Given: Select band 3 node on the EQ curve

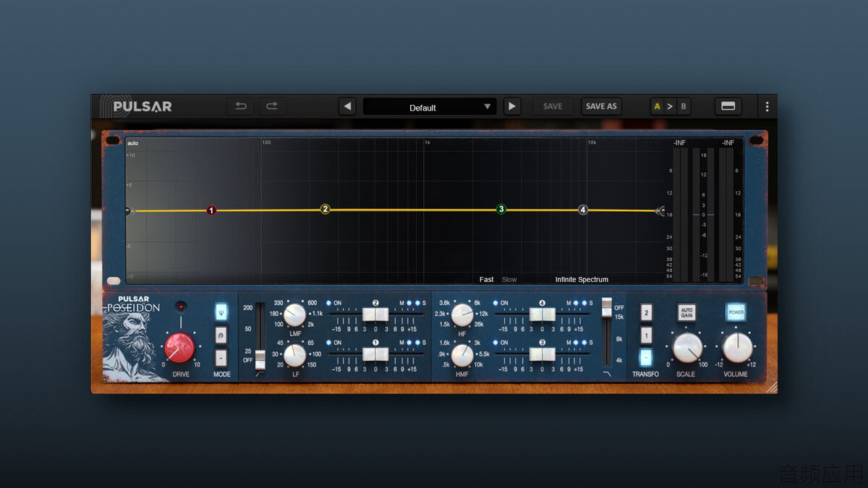Looking at the screenshot, I should pyautogui.click(x=501, y=210).
